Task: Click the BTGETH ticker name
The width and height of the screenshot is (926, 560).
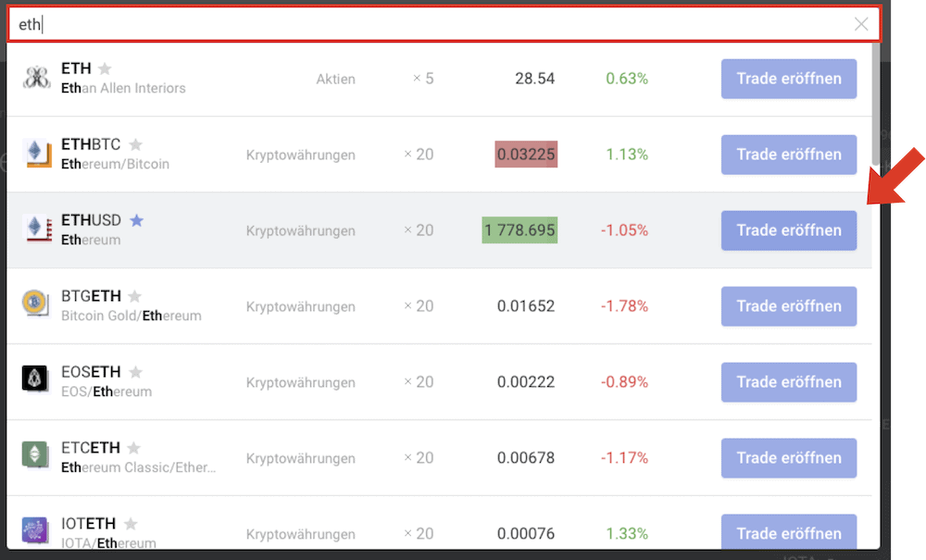Action: 91,296
